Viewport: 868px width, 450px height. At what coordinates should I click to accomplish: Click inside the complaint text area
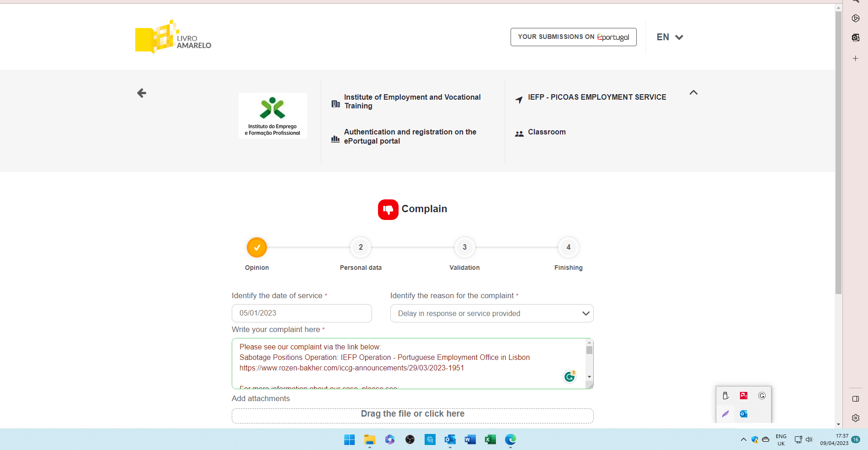click(409, 364)
